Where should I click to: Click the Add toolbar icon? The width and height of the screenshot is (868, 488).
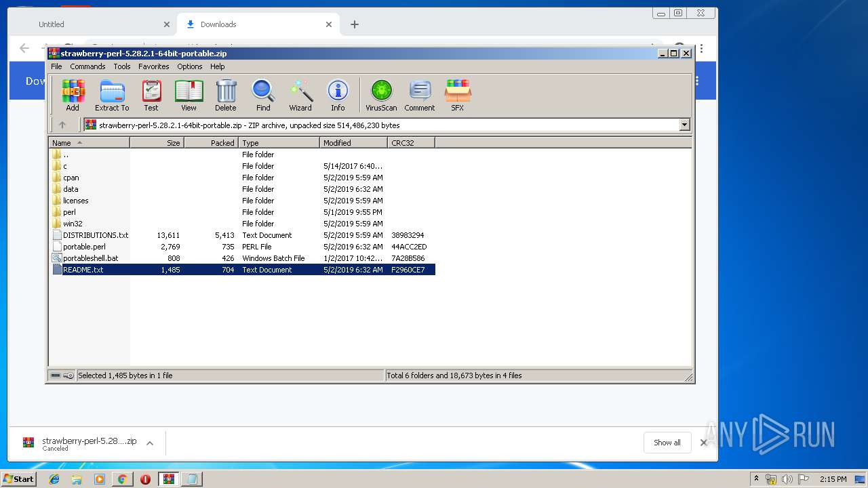(x=73, y=96)
